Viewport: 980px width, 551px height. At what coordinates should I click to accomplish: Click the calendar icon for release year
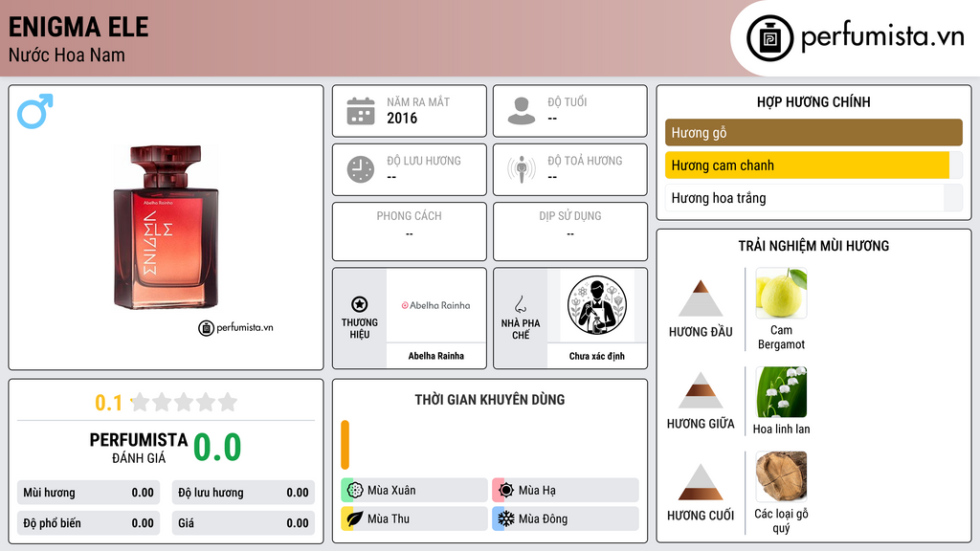(x=361, y=111)
